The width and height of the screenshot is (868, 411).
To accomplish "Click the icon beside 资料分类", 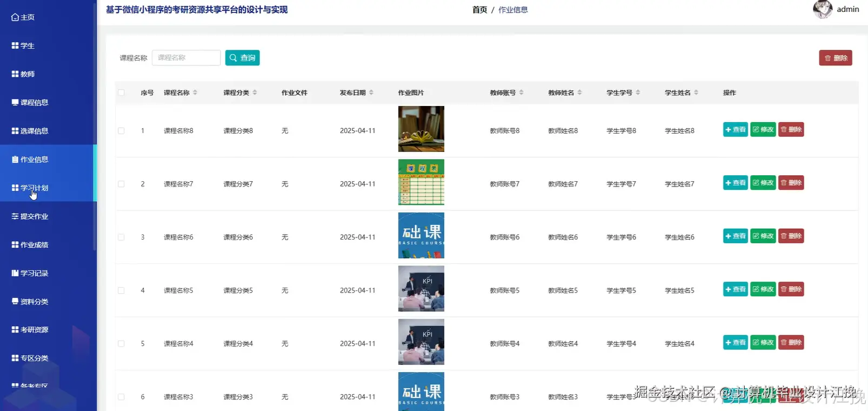I will point(15,301).
